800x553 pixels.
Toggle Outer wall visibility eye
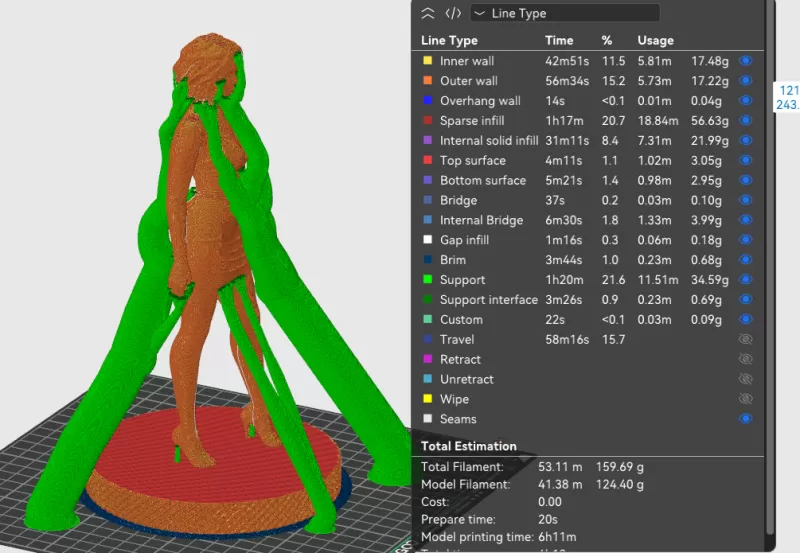745,81
